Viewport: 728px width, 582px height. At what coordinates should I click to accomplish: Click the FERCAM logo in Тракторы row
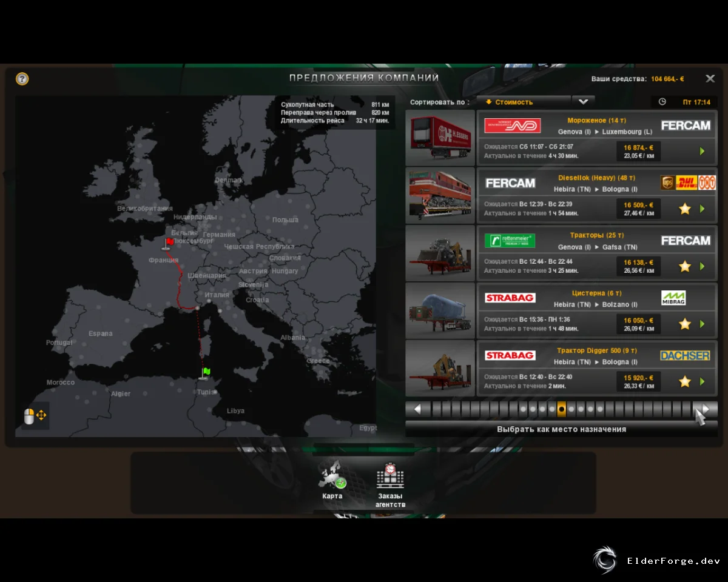click(x=686, y=241)
